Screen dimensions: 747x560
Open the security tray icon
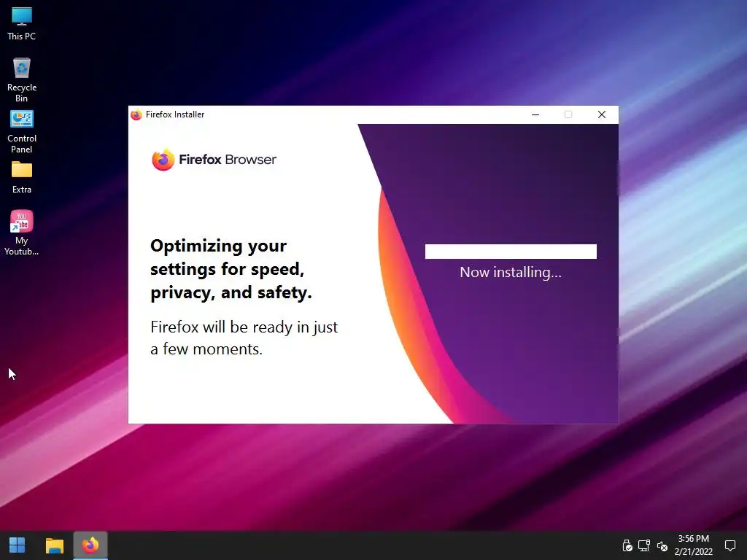[627, 545]
